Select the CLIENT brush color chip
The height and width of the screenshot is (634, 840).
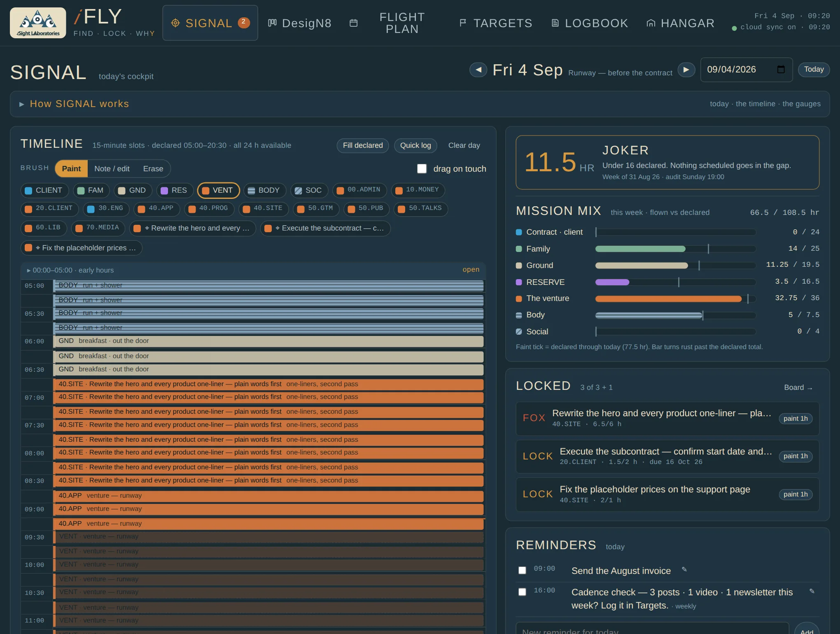point(44,190)
